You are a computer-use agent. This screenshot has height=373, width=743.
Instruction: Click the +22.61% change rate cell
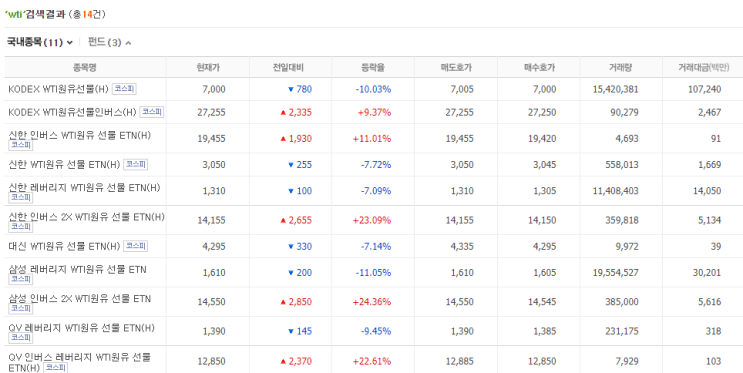tap(372, 361)
